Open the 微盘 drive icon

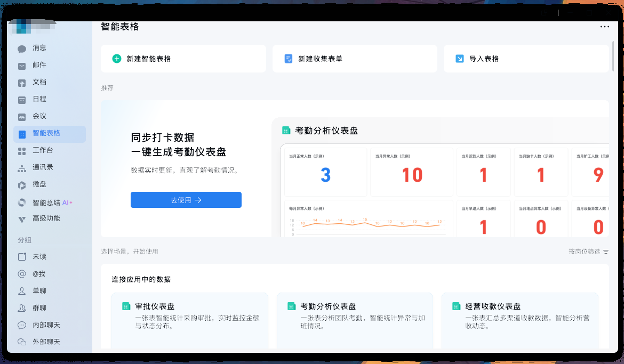coord(22,185)
